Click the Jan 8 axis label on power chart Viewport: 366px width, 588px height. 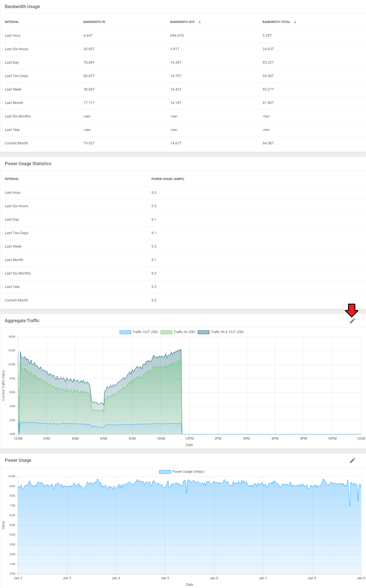(x=312, y=578)
